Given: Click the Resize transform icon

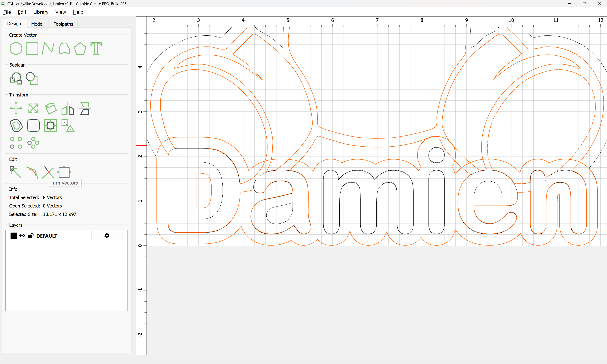Looking at the screenshot, I should [x=33, y=108].
